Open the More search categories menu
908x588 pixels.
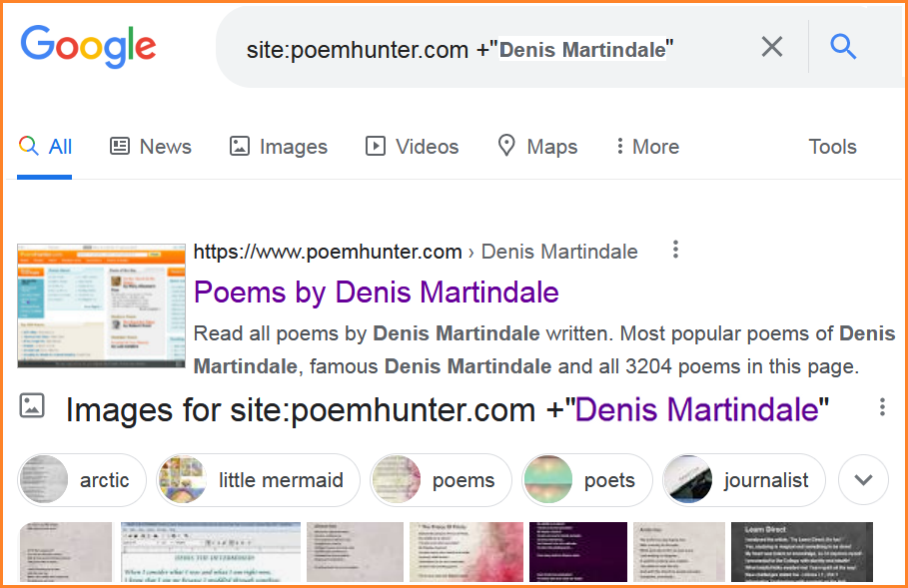pyautogui.click(x=646, y=146)
